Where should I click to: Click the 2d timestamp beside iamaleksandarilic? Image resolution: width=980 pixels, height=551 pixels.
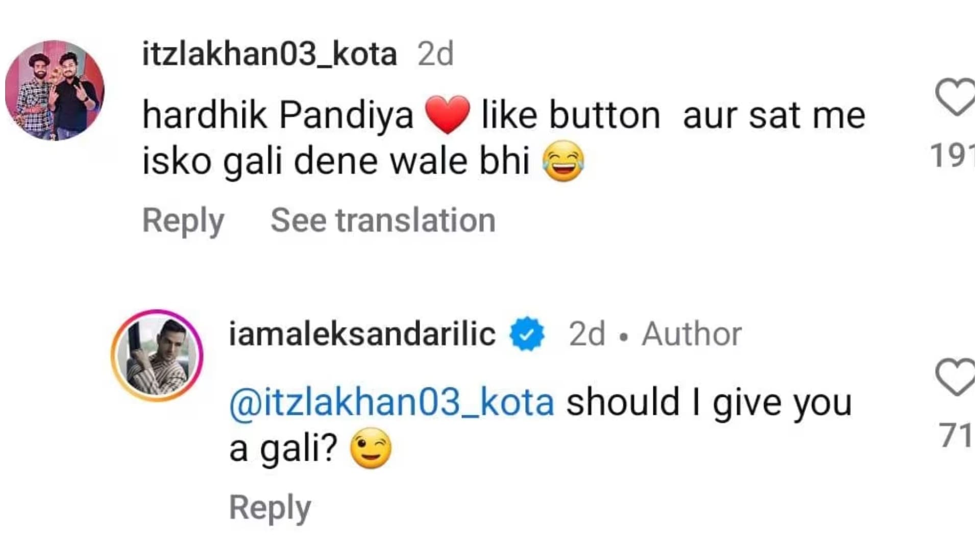pos(587,334)
